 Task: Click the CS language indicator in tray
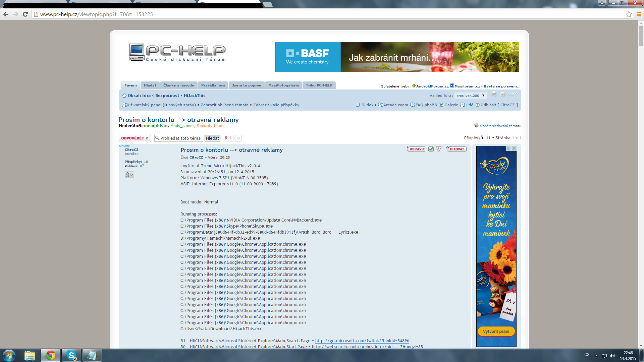pos(587,355)
